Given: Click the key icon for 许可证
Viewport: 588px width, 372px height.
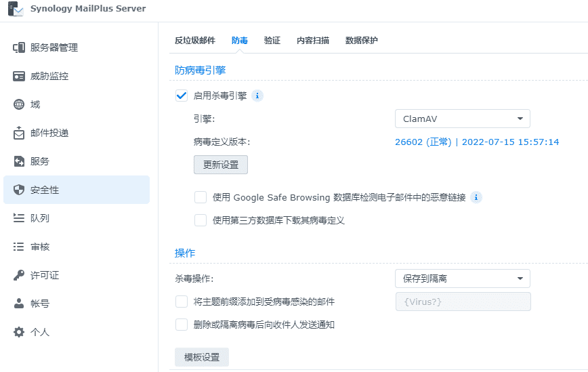Looking at the screenshot, I should 19,275.
